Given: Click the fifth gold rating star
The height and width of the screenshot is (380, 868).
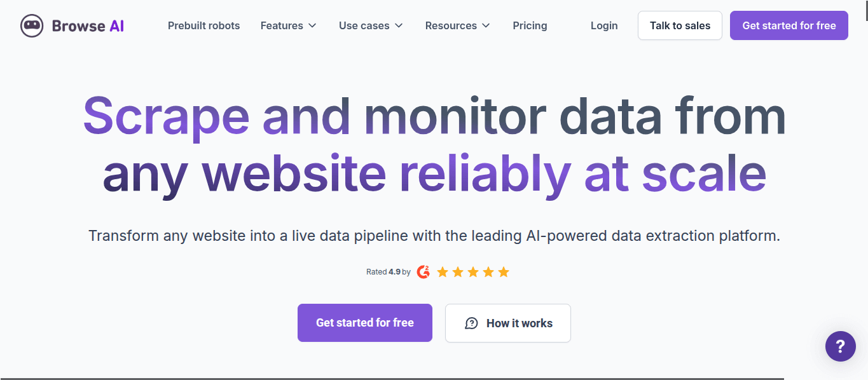Looking at the screenshot, I should [x=504, y=272].
